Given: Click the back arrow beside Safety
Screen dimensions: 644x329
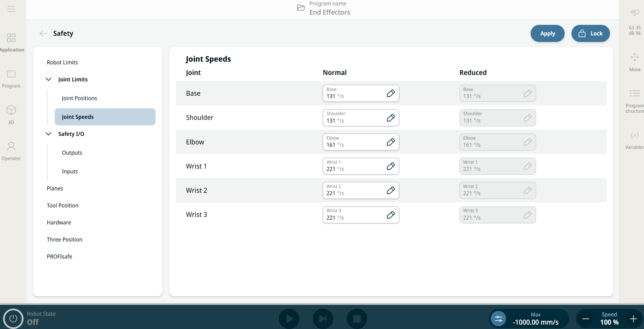Looking at the screenshot, I should [x=43, y=33].
